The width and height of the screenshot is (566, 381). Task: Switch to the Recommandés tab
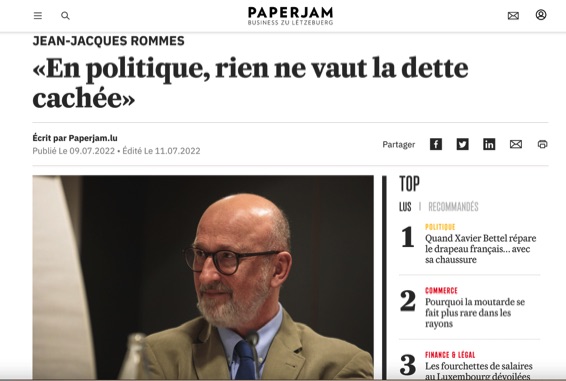coord(453,207)
